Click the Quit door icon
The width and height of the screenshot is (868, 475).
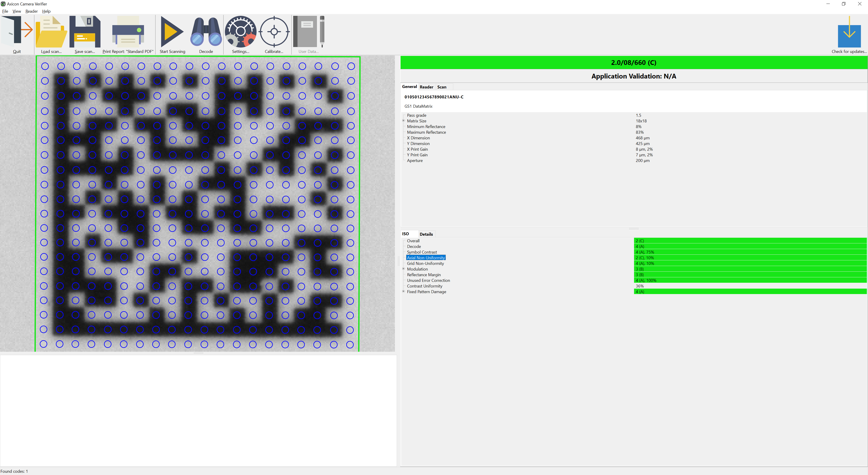[17, 32]
